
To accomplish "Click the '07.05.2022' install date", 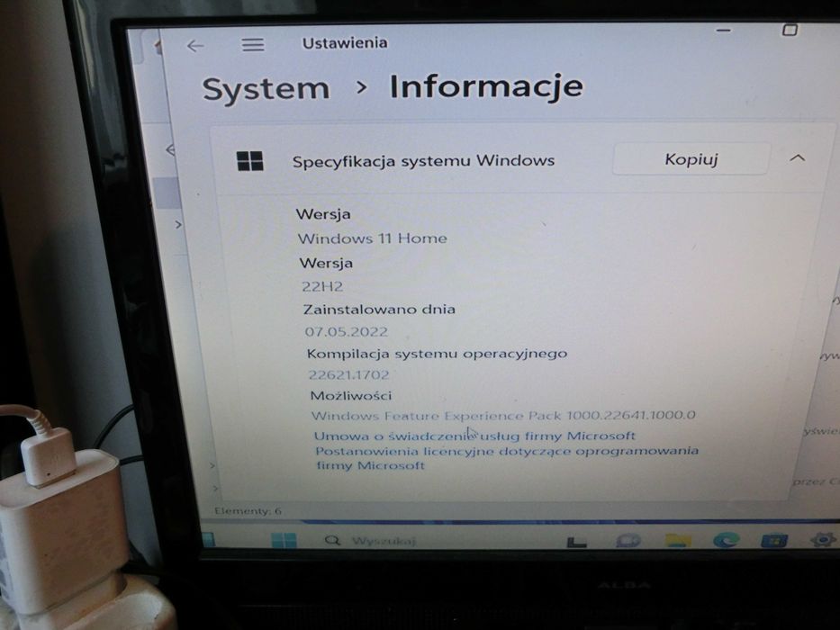I will [x=346, y=331].
